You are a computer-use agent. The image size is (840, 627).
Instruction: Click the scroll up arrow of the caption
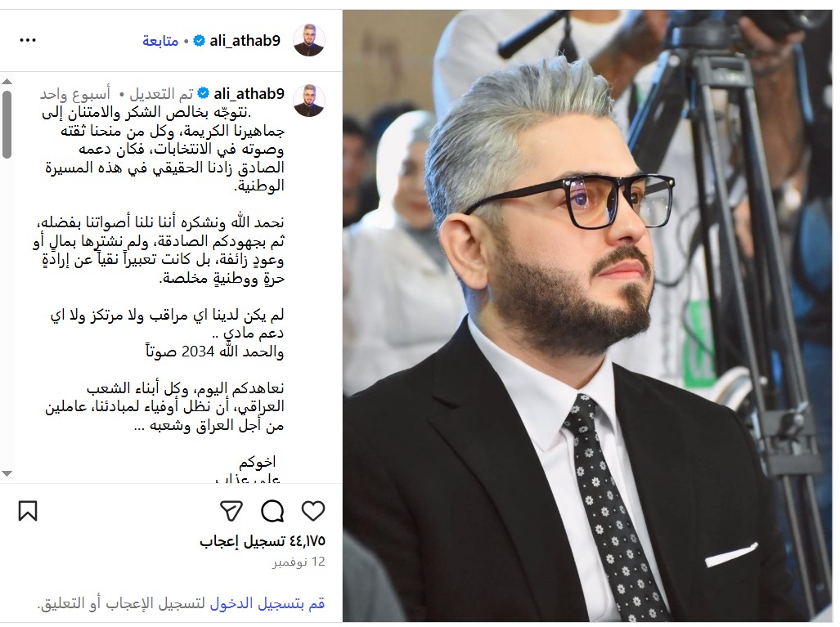(x=7, y=82)
